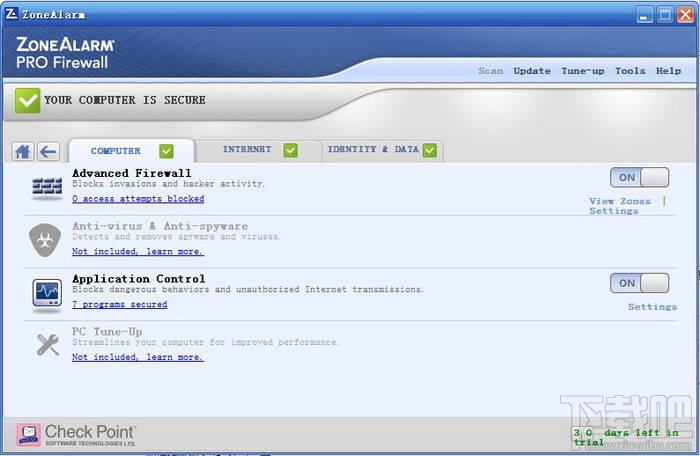Open the Tune-up menu

click(583, 71)
